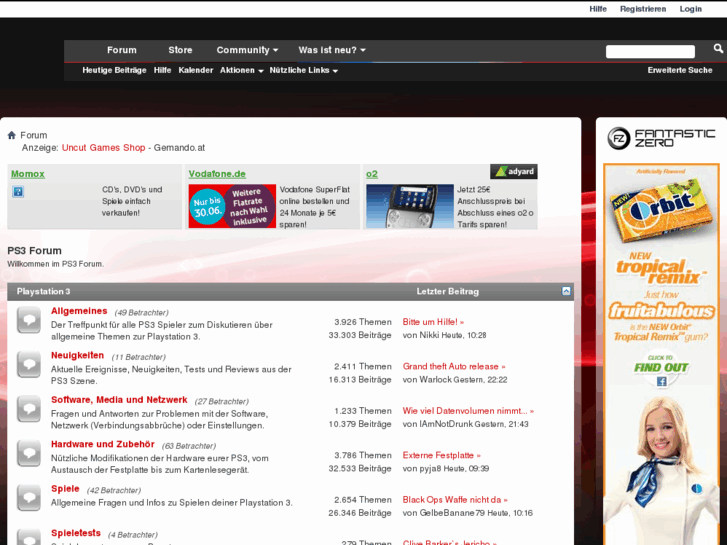
Task: Open the Hardware und Zubehör forum
Action: point(102,444)
